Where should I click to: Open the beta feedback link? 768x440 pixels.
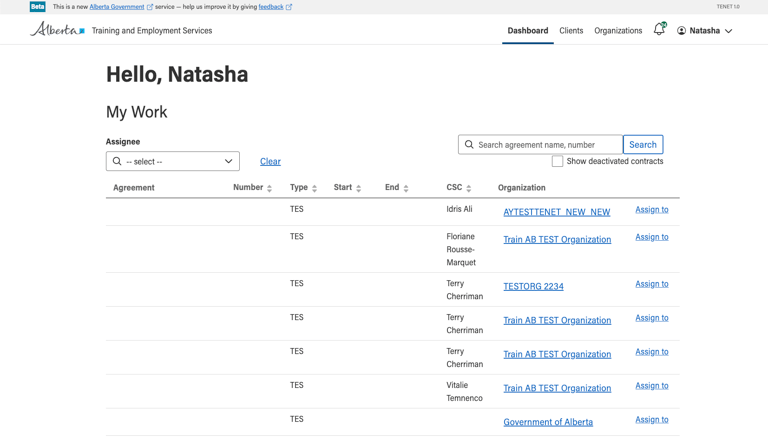[271, 7]
